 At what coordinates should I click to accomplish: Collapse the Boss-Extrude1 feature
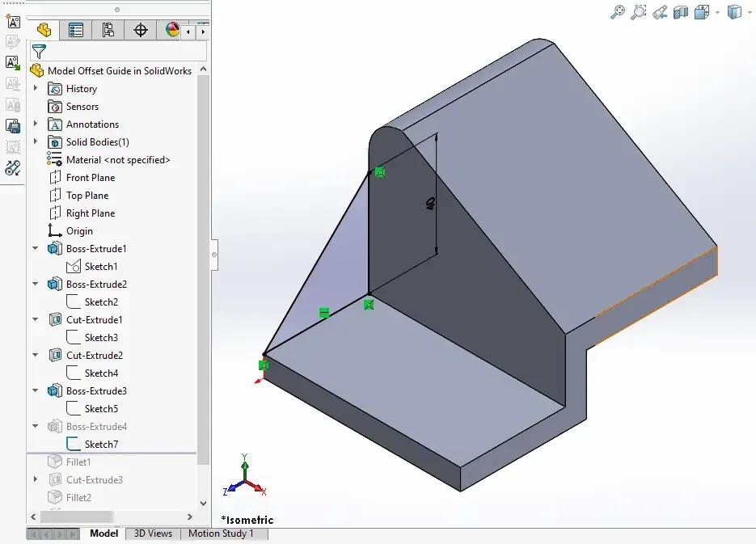36,249
